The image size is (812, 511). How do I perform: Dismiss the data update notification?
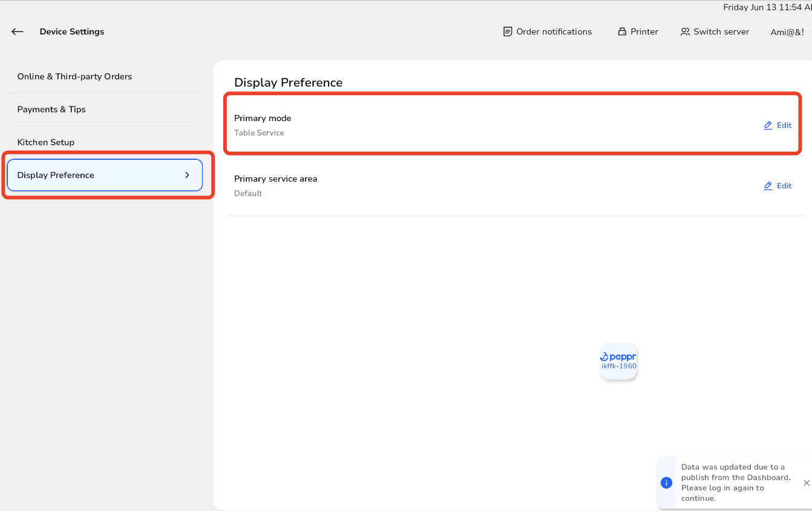[x=806, y=483]
